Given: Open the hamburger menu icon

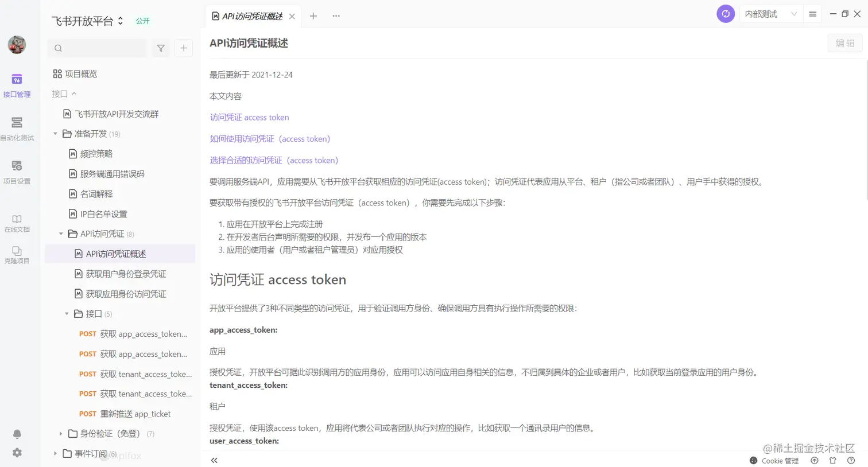Looking at the screenshot, I should [812, 14].
